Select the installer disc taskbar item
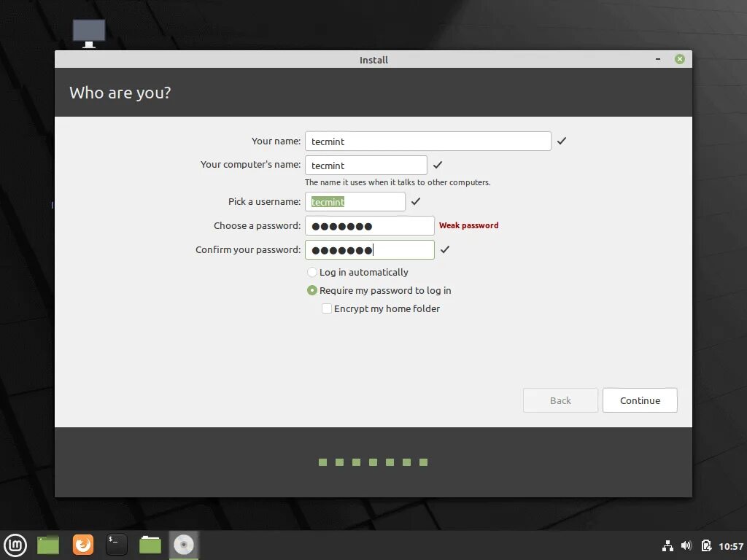 [x=184, y=545]
